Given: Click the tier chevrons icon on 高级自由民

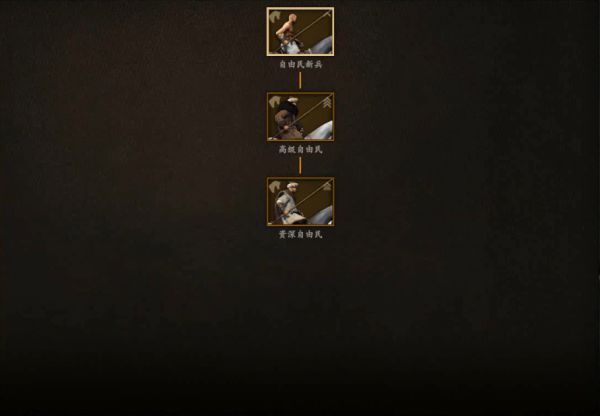Looking at the screenshot, I should [x=327, y=103].
